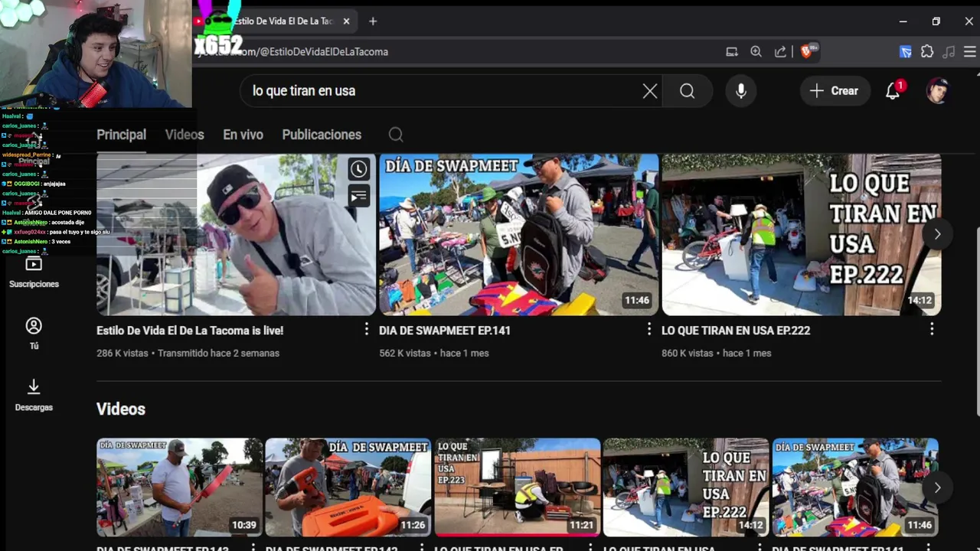Add live video to Watch later clock icon

[x=359, y=169]
